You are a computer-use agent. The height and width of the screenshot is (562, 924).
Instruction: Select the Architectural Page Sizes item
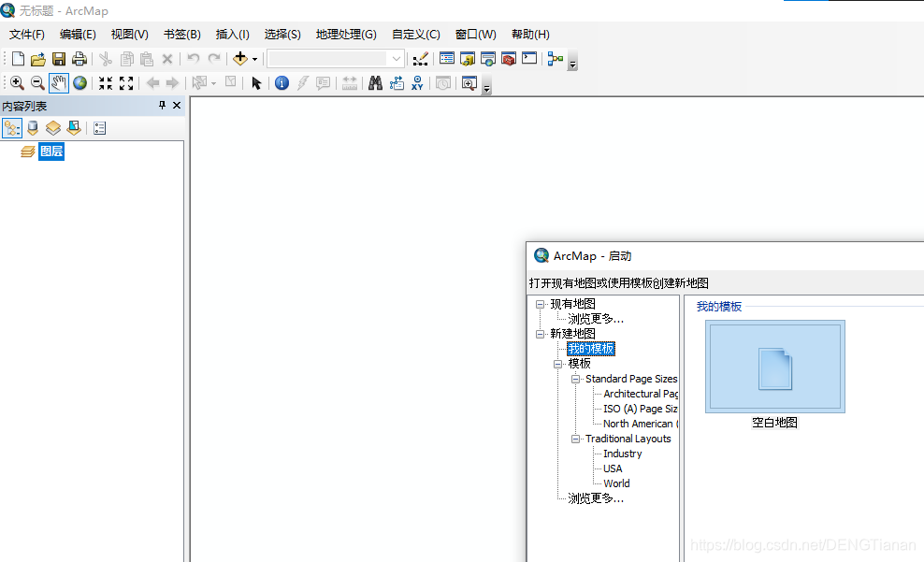[x=641, y=394]
